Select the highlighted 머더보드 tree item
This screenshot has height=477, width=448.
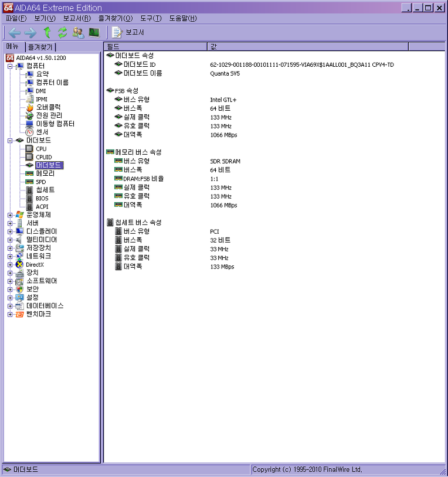point(49,165)
